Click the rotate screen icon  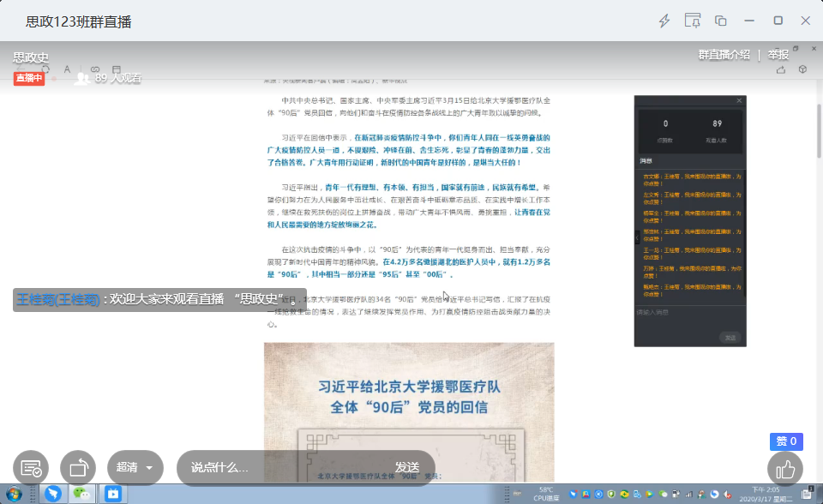(78, 468)
